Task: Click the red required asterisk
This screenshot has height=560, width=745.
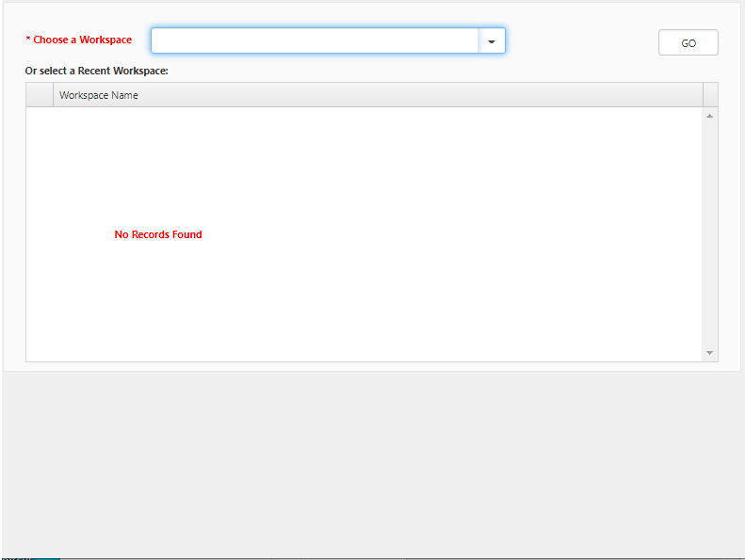Action: point(28,40)
